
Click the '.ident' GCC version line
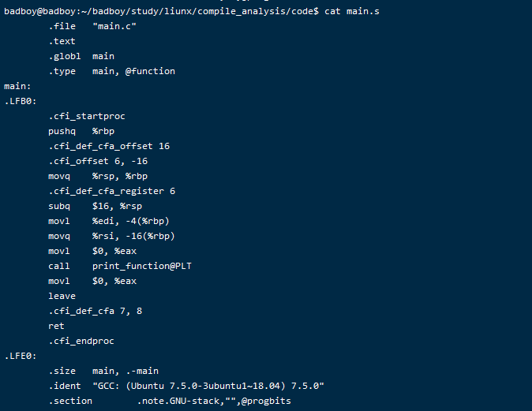(x=186, y=386)
